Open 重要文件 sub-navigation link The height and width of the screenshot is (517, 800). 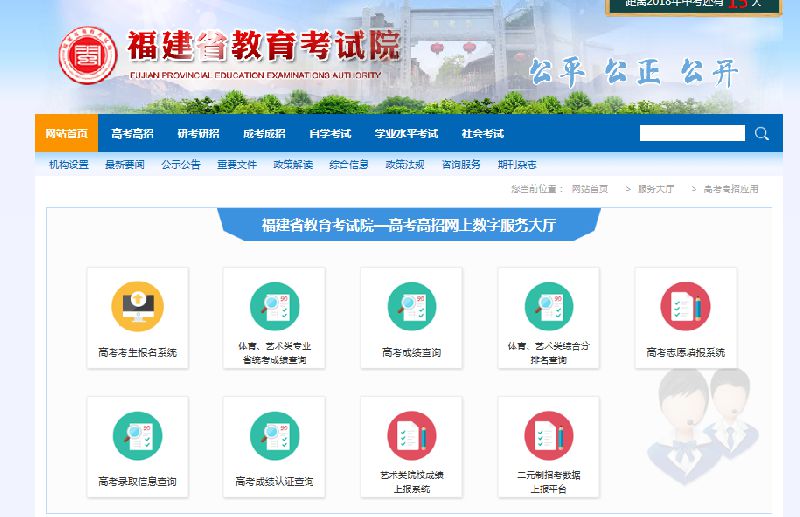click(x=237, y=165)
